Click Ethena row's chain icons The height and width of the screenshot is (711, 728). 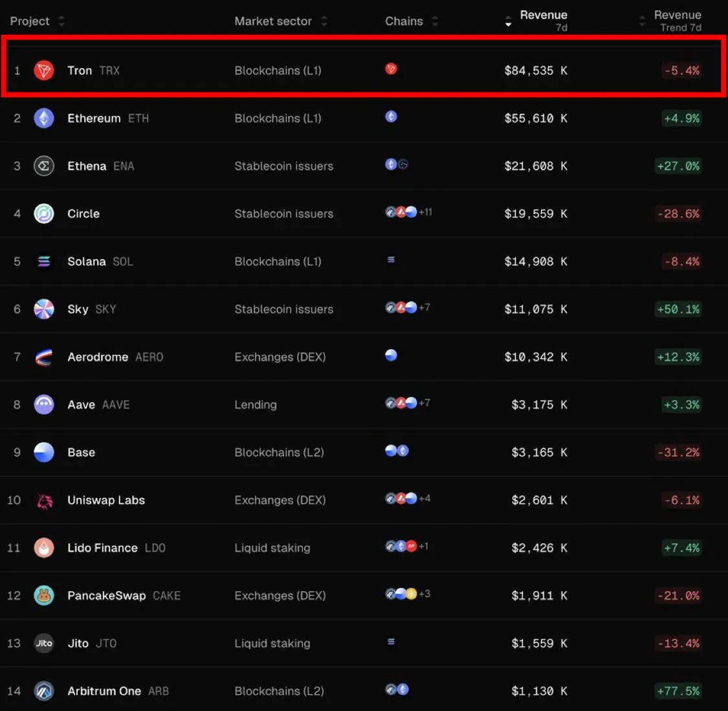pyautogui.click(x=397, y=164)
